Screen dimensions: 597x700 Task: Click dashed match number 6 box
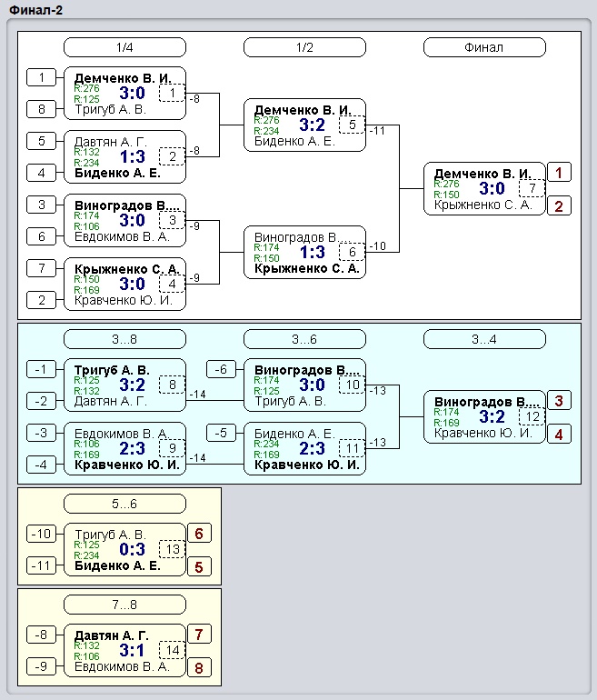point(352,252)
